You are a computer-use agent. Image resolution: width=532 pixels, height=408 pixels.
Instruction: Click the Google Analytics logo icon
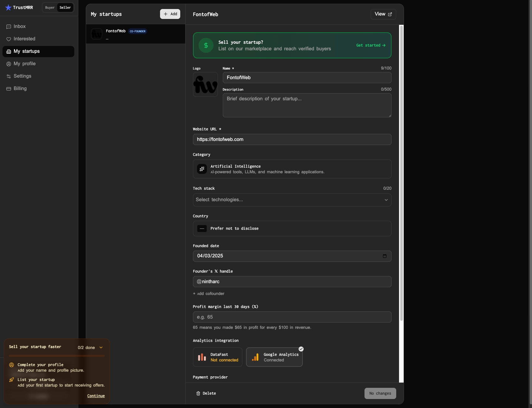255,357
